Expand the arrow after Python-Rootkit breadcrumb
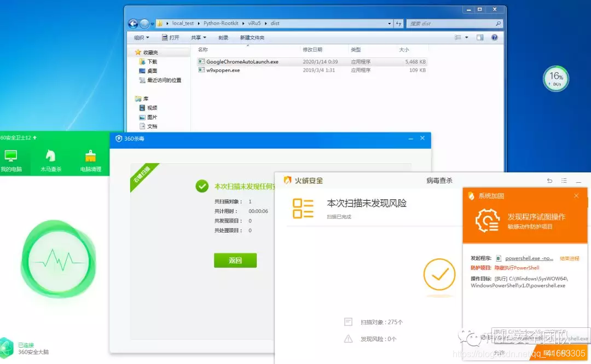 (243, 24)
